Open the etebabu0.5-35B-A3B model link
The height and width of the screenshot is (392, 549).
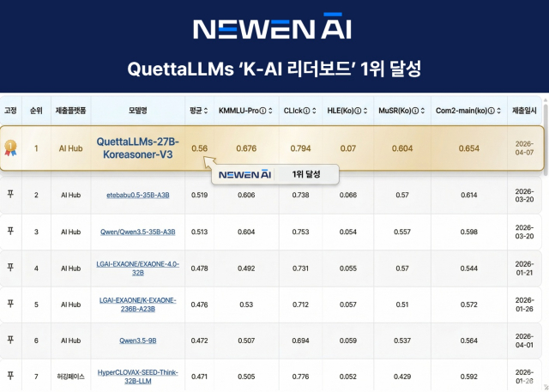point(137,195)
